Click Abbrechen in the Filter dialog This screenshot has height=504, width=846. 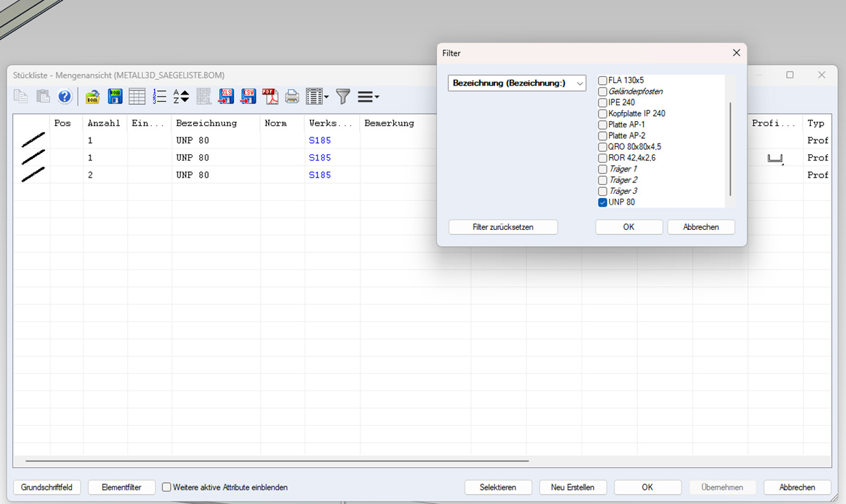tap(701, 227)
